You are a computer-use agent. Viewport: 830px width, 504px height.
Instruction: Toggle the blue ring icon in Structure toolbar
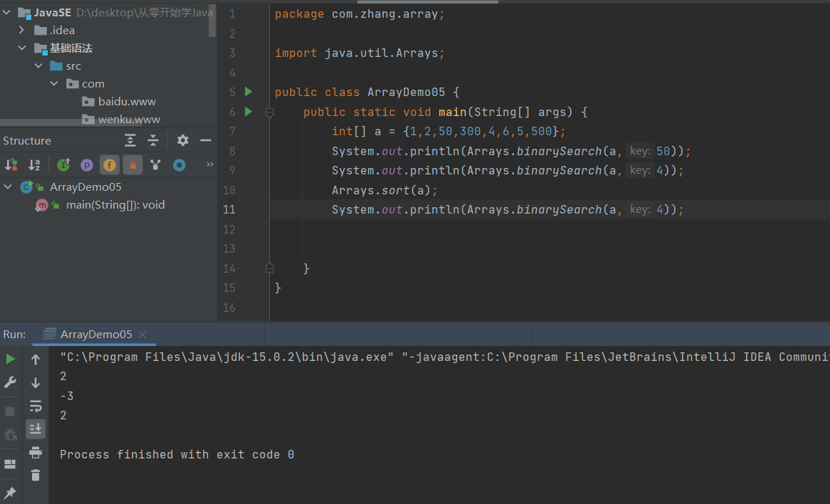point(179,165)
